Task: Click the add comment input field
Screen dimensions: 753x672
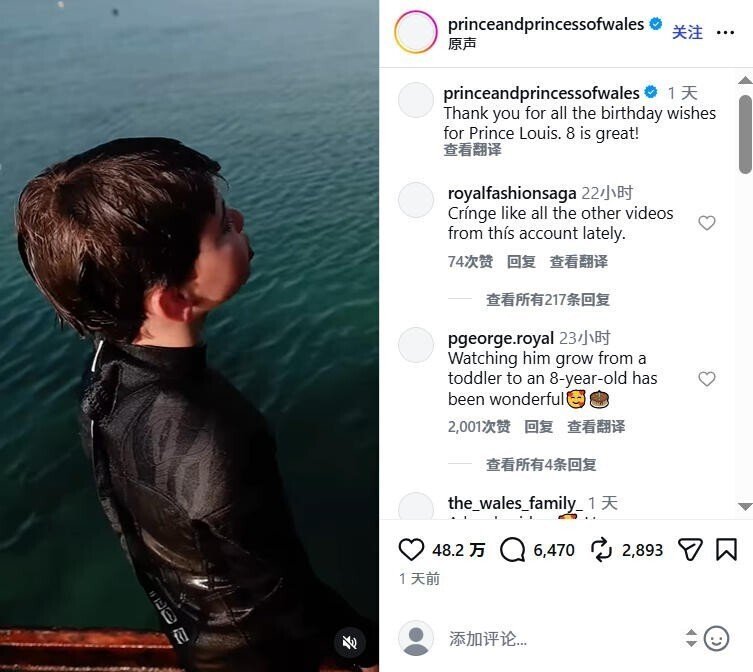Action: pyautogui.click(x=562, y=639)
